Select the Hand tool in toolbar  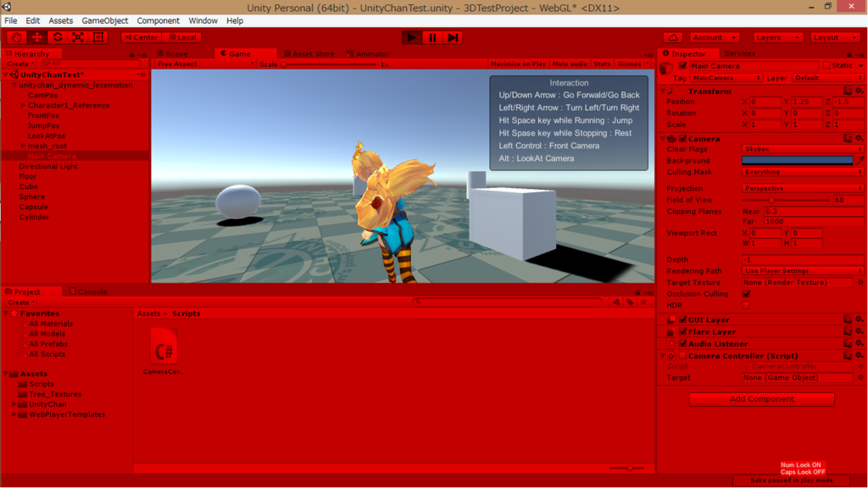coord(17,37)
